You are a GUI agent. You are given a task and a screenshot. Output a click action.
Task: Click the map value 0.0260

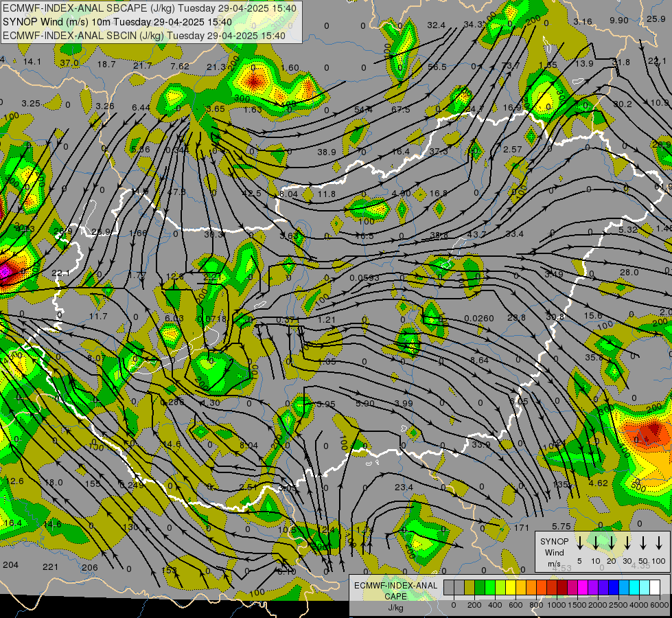pos(478,319)
